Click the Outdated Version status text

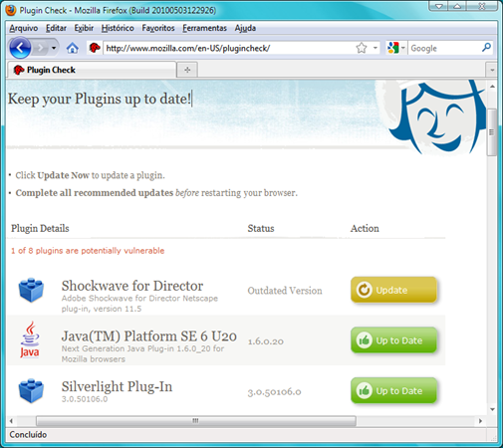click(285, 291)
